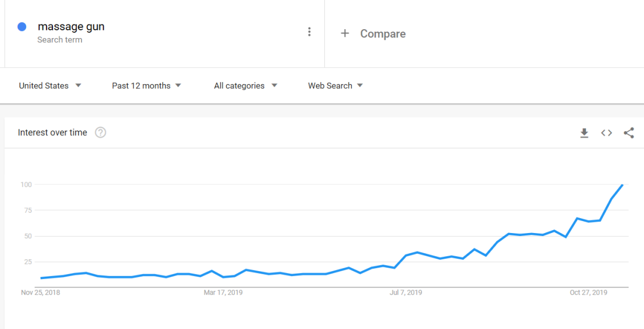644x329 pixels.
Task: Change the Web Search type dropdown
Action: pyautogui.click(x=335, y=86)
